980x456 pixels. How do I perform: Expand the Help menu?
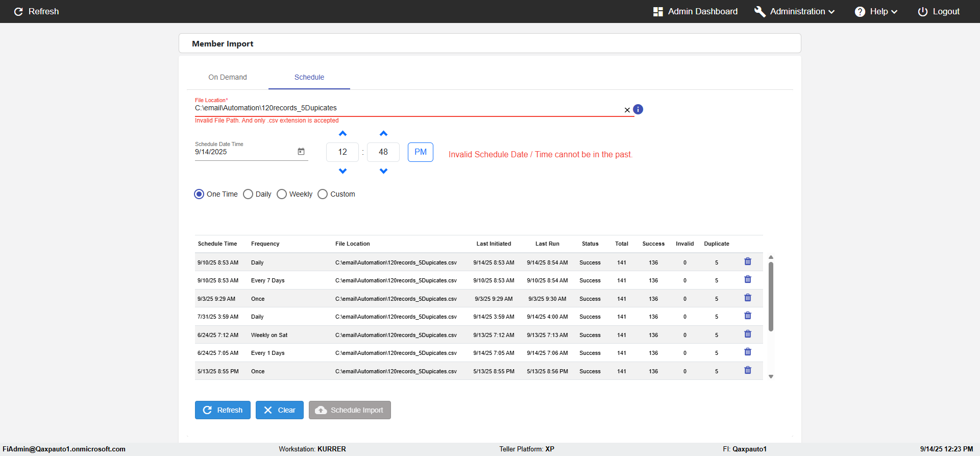pos(876,11)
